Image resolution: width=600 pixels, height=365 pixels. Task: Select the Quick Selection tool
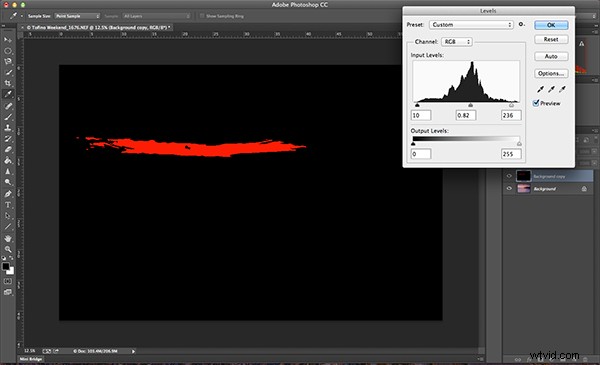[x=8, y=72]
